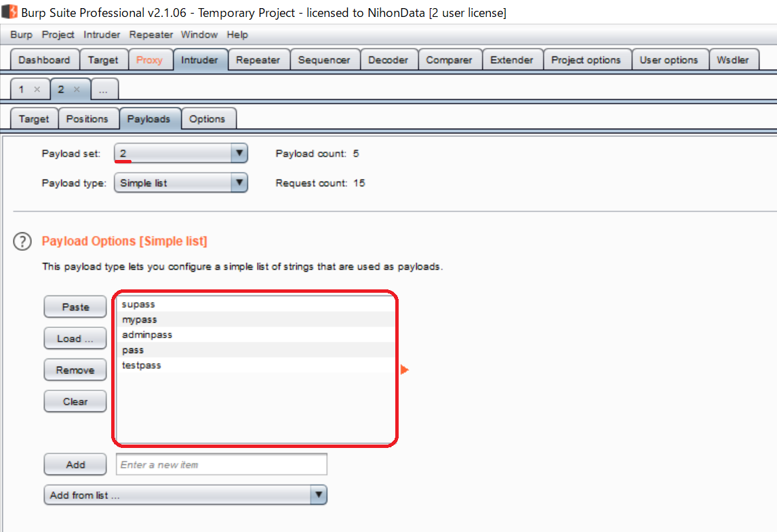Switch to the Sequencer tab
This screenshot has height=532, width=777.
point(324,60)
